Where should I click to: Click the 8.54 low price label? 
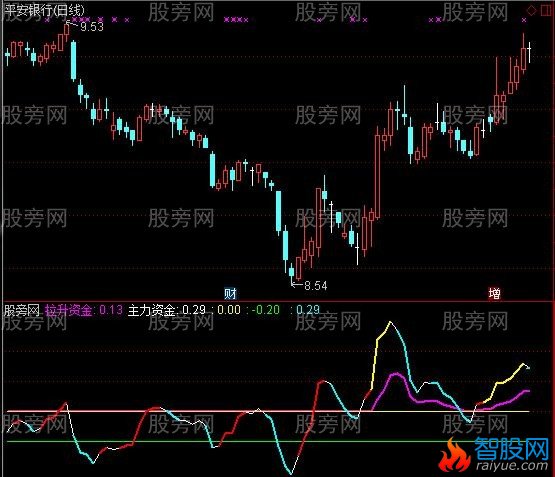pos(316,285)
